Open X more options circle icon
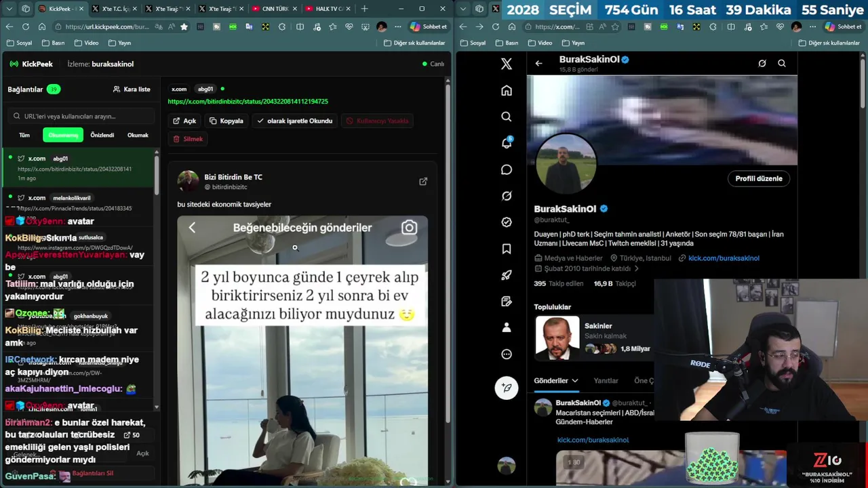Image resolution: width=868 pixels, height=488 pixels. coord(507,354)
